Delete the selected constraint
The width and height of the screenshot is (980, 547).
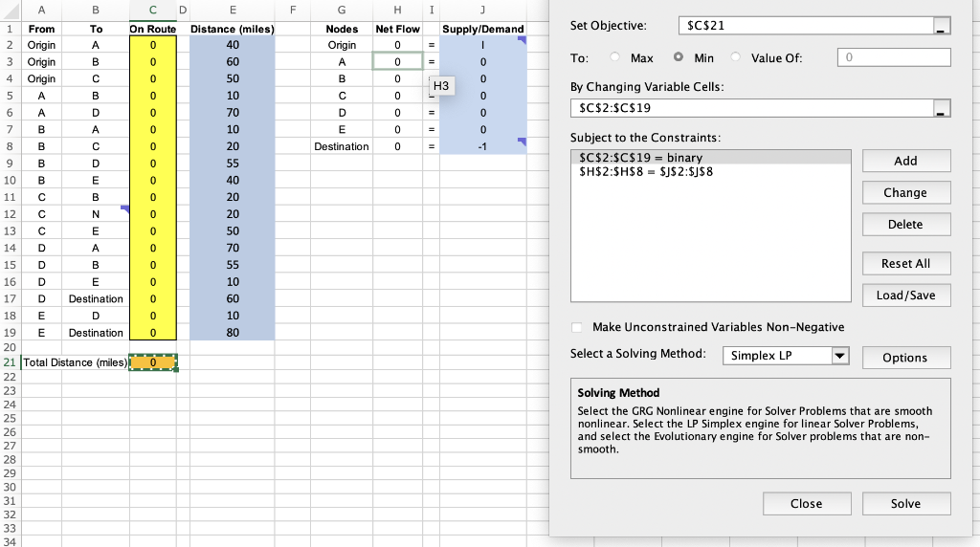pyautogui.click(x=906, y=224)
